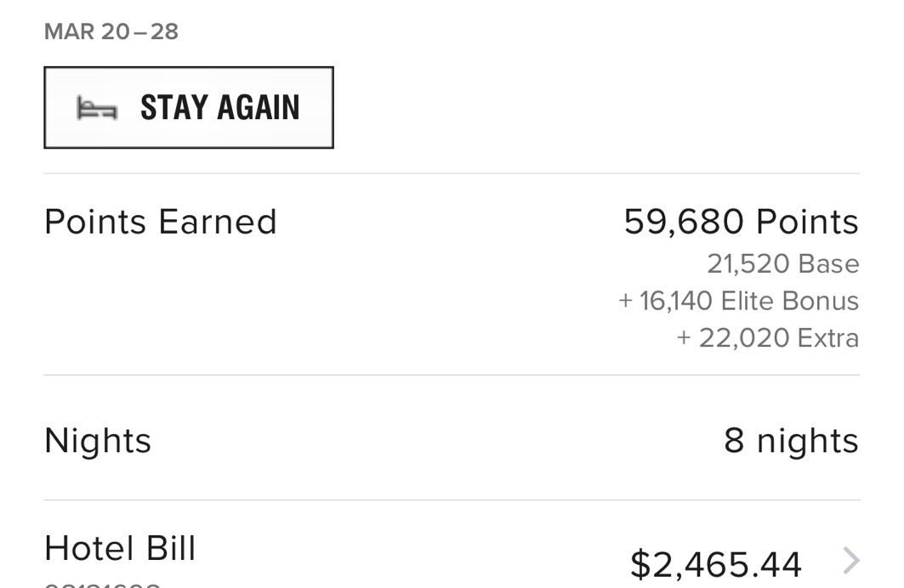904x588 pixels.
Task: Click the word Base after 21,520
Action: click(829, 263)
